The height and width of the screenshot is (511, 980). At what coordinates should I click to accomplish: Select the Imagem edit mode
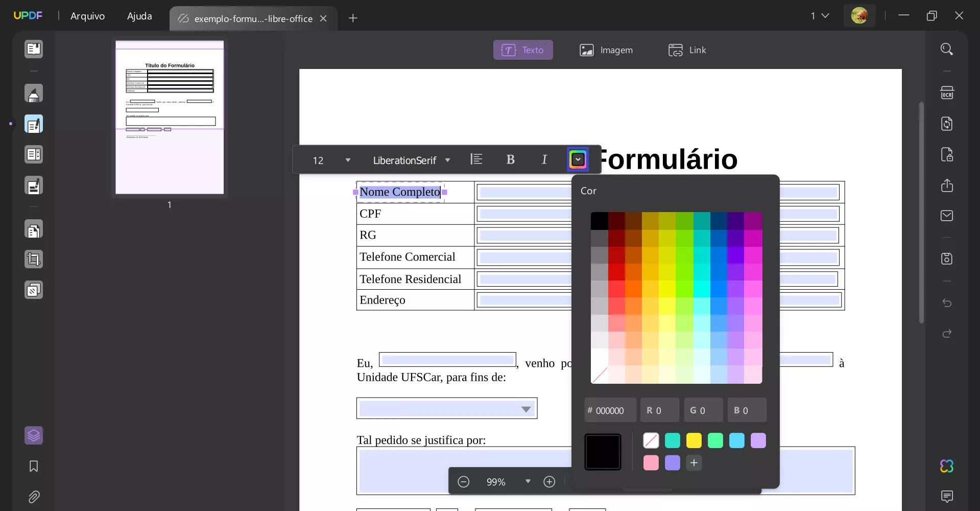(606, 50)
